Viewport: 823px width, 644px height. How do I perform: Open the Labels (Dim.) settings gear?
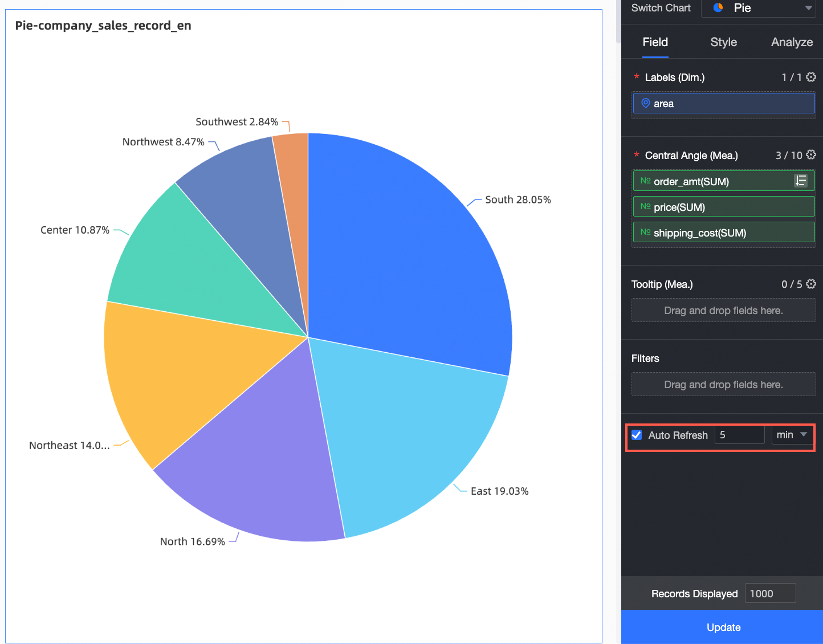point(811,76)
